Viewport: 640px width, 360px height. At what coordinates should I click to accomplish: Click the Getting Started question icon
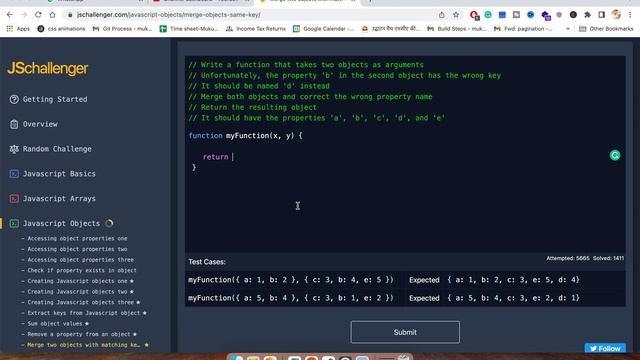14,99
